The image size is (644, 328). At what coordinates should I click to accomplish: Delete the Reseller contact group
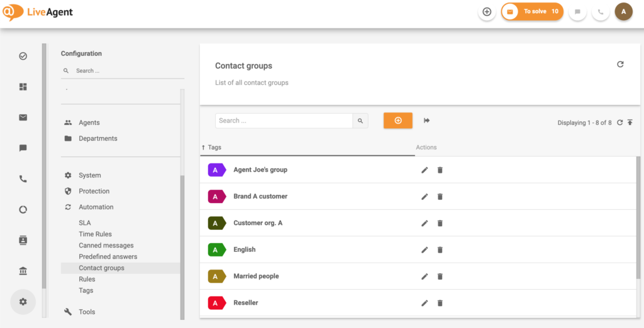pos(440,303)
